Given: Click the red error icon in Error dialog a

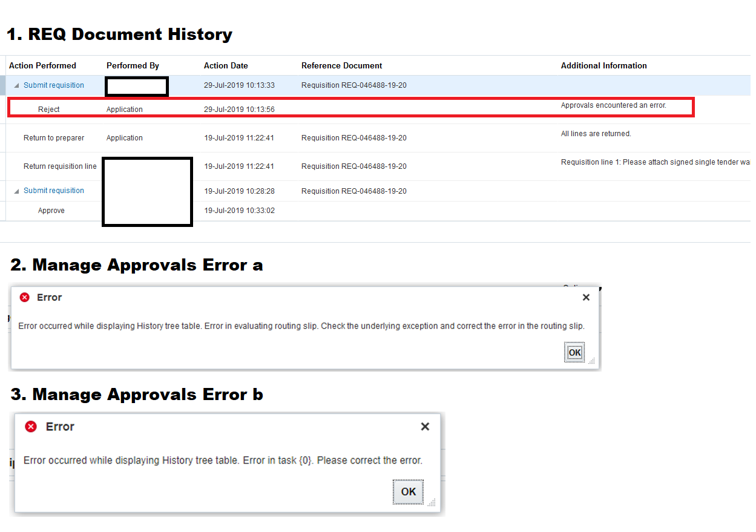Looking at the screenshot, I should click(24, 297).
